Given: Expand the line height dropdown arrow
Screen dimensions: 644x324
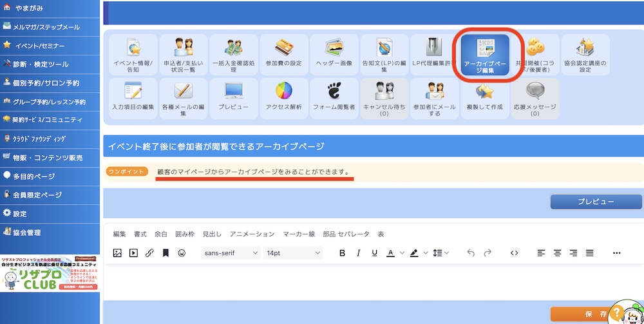Looking at the screenshot, I should point(446,253).
